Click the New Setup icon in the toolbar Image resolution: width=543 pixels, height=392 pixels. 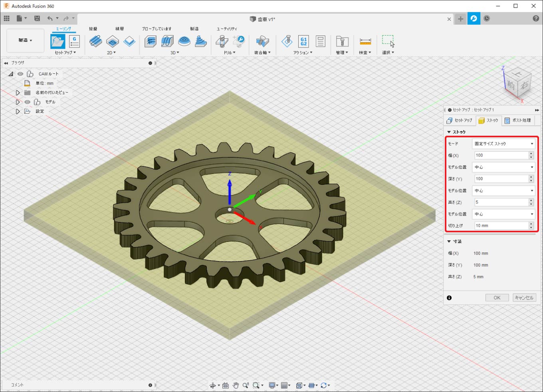[x=58, y=42]
